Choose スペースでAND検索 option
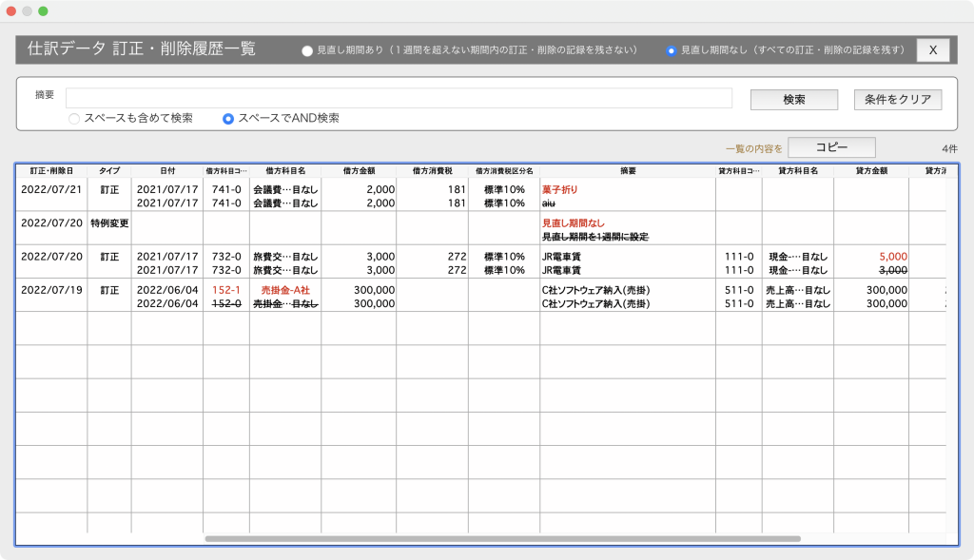 (x=228, y=119)
